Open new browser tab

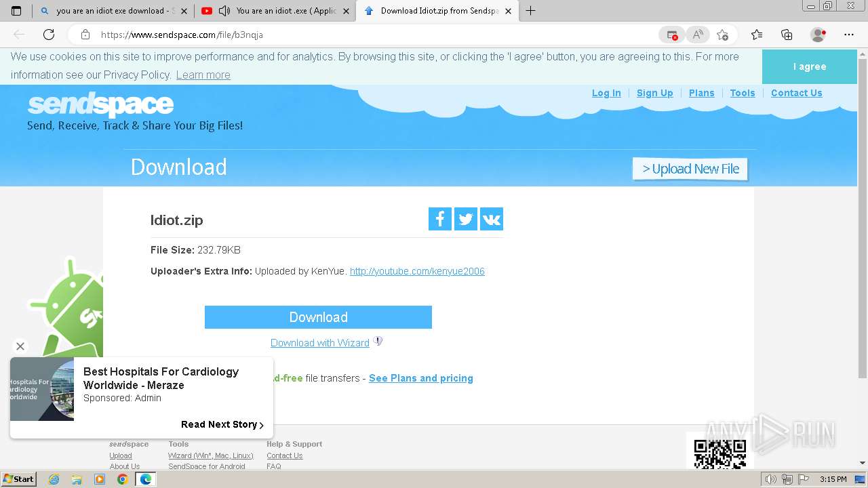pos(531,11)
